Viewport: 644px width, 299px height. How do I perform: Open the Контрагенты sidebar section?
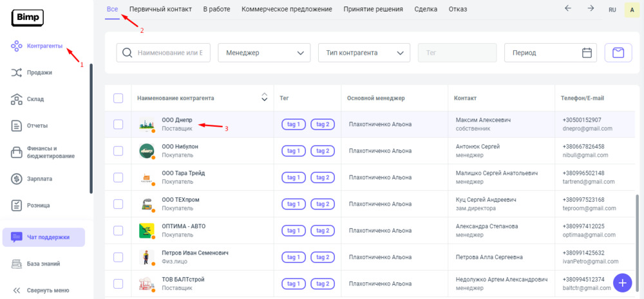pyautogui.click(x=44, y=46)
